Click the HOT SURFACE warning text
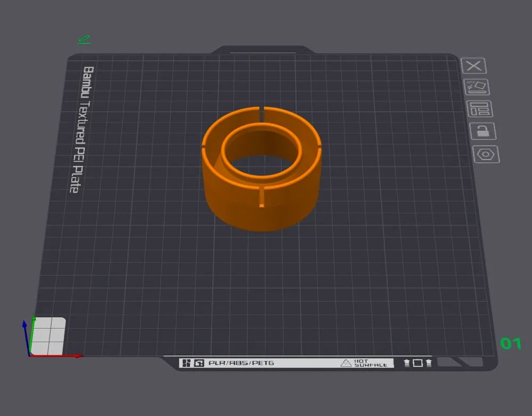 (370, 362)
